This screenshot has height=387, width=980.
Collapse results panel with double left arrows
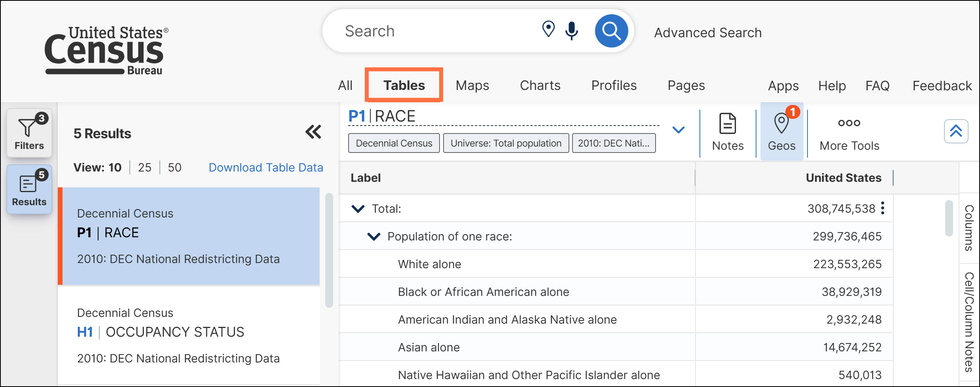pos(313,132)
